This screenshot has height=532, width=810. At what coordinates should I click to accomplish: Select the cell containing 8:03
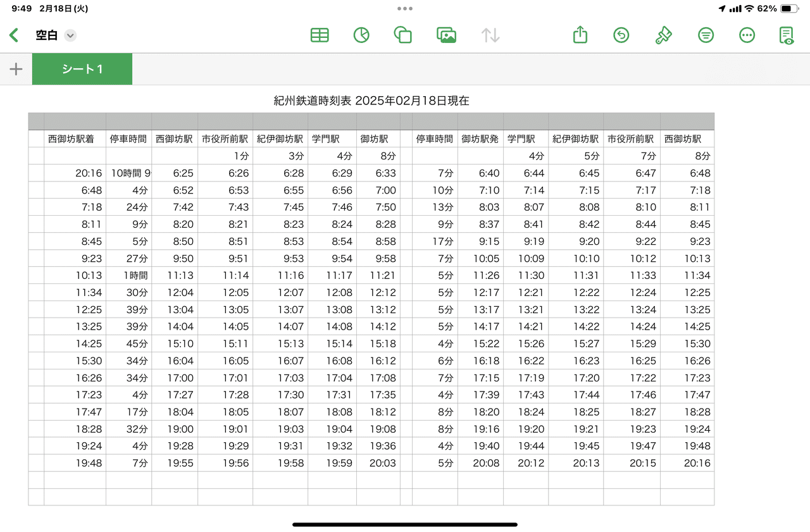(x=480, y=207)
